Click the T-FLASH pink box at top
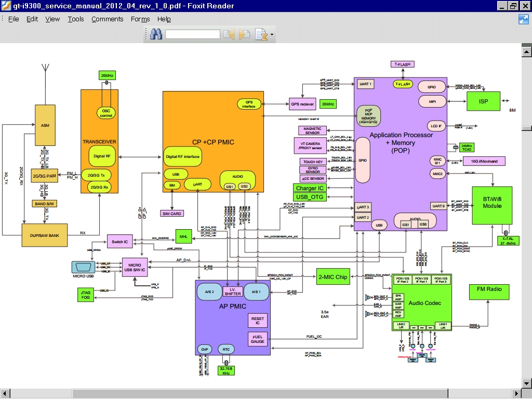 click(x=403, y=64)
